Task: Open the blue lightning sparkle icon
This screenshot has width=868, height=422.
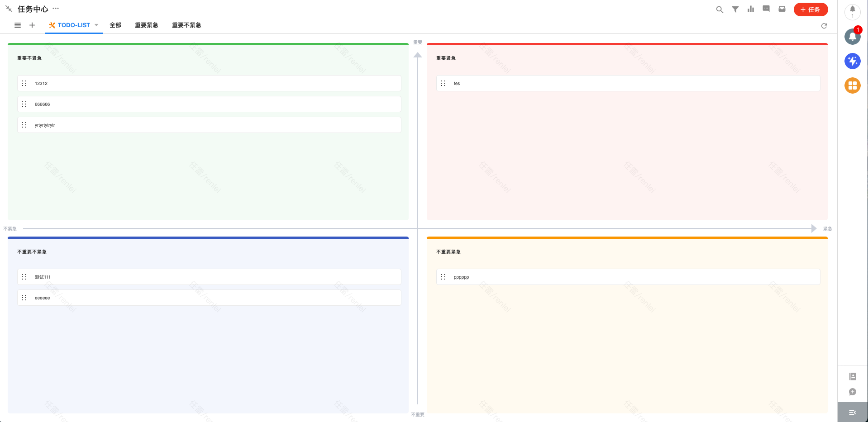Action: 853,61
